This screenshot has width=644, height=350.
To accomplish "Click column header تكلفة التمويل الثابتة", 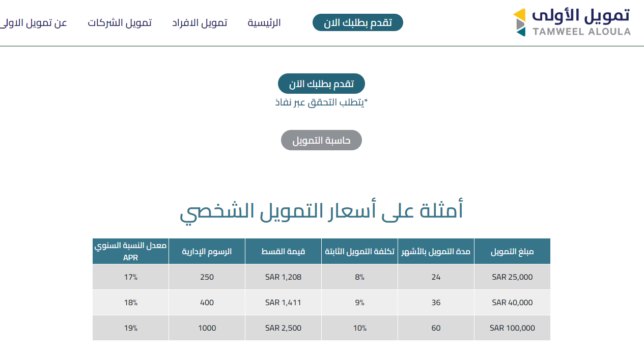I will pyautogui.click(x=359, y=251).
